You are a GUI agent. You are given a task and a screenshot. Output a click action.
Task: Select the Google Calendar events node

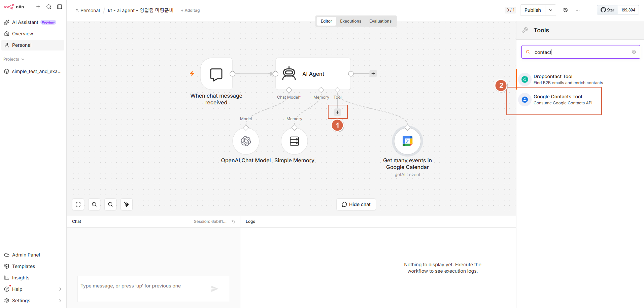(x=407, y=141)
